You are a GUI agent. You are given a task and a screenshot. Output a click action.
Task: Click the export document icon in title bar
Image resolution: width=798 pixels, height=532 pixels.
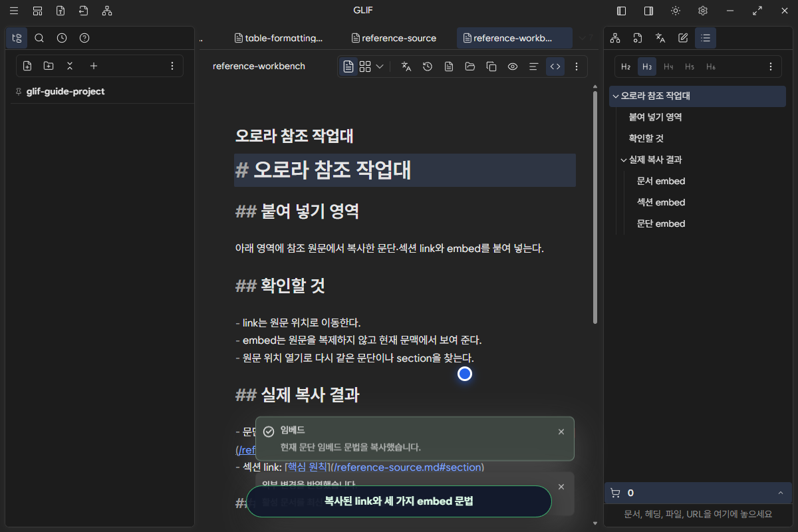61,11
